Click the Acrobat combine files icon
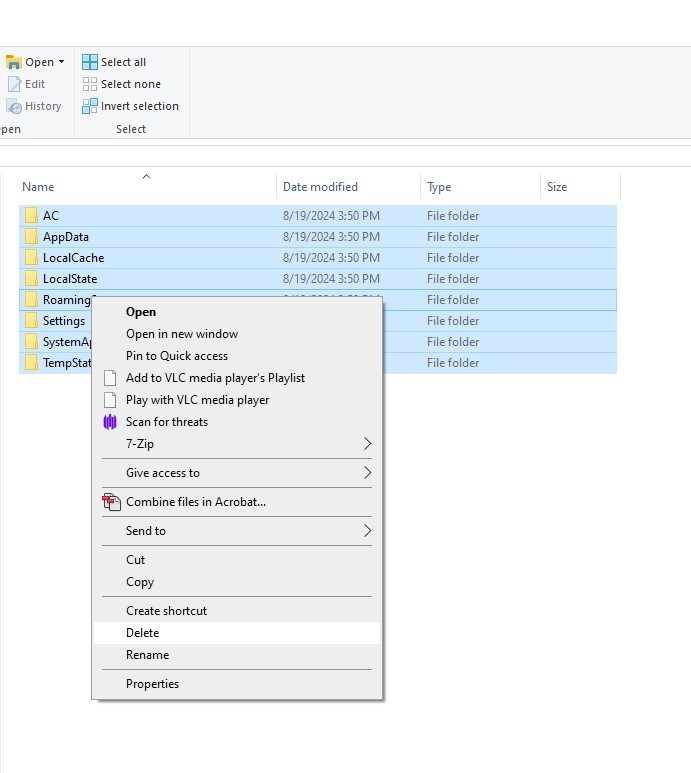Image resolution: width=691 pixels, height=773 pixels. pyautogui.click(x=111, y=502)
